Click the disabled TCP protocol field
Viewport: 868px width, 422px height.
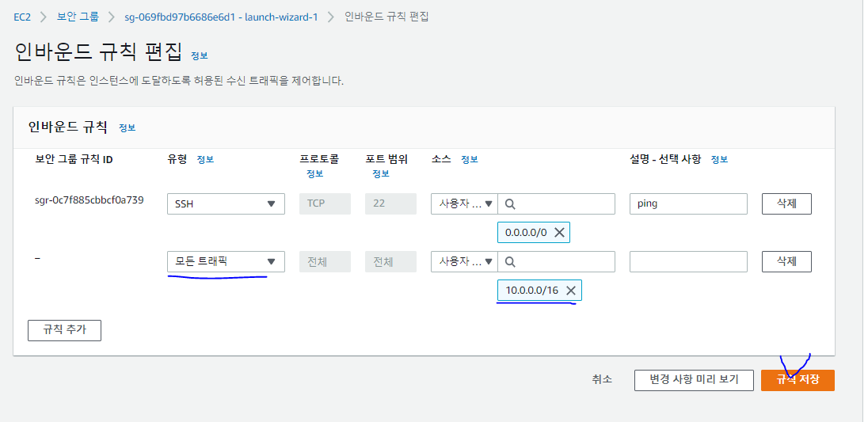point(325,204)
